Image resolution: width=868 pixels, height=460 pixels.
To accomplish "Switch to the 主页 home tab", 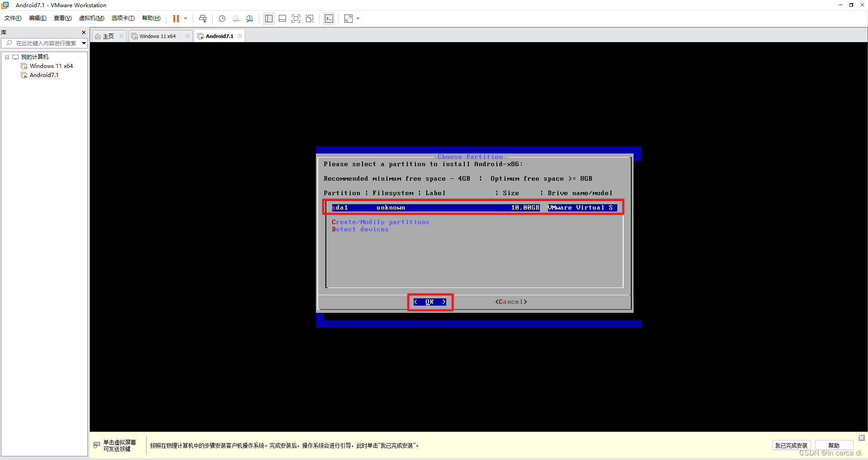I will tap(108, 36).
